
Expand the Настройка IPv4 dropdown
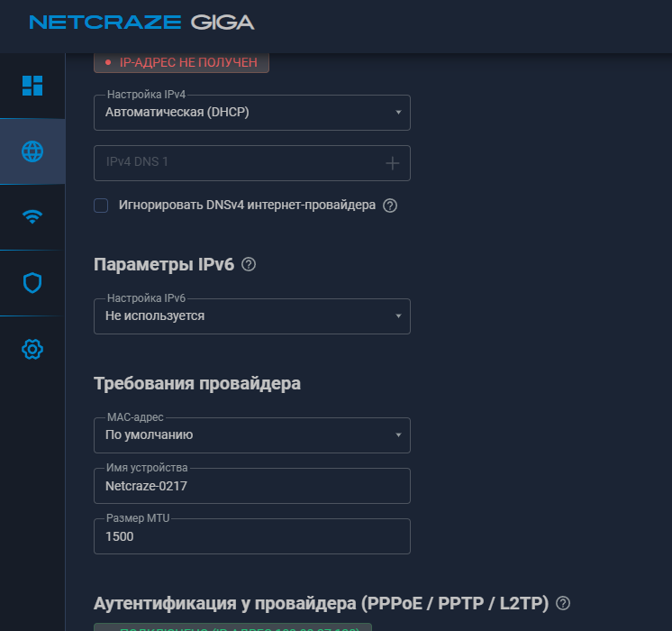(251, 113)
